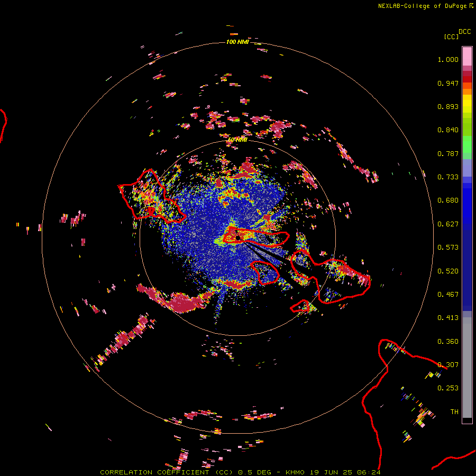Click the TH threshold label
Screen dimensions: 476x476
coord(454,412)
